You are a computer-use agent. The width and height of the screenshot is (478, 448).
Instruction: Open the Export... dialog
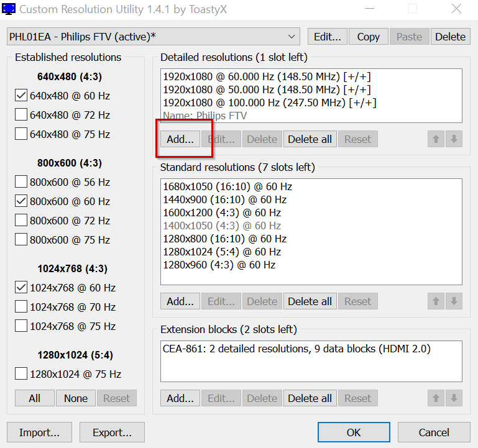tap(112, 432)
